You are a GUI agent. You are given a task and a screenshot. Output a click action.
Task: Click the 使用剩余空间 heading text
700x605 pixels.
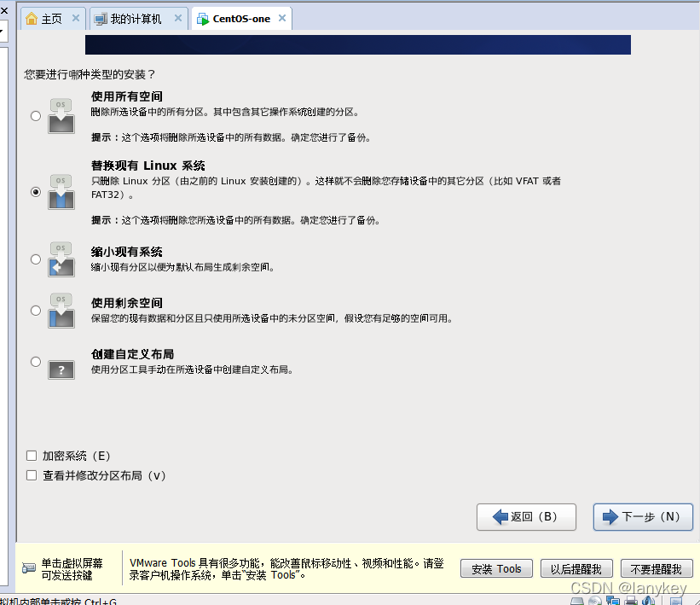[127, 304]
